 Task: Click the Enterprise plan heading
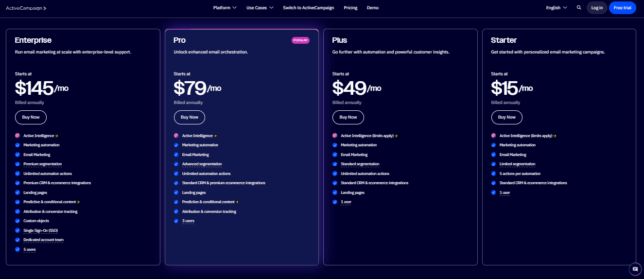click(x=33, y=40)
